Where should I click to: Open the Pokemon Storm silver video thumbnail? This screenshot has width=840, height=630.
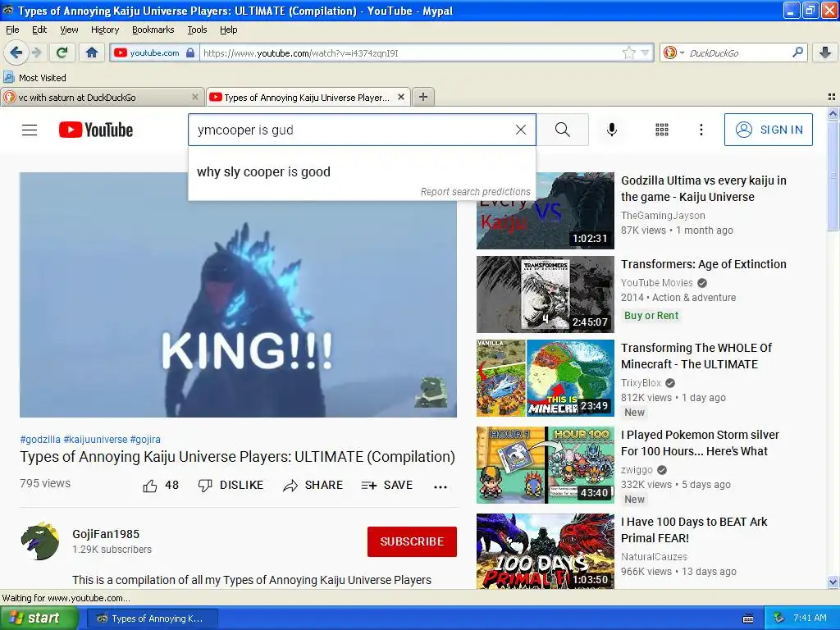(546, 465)
